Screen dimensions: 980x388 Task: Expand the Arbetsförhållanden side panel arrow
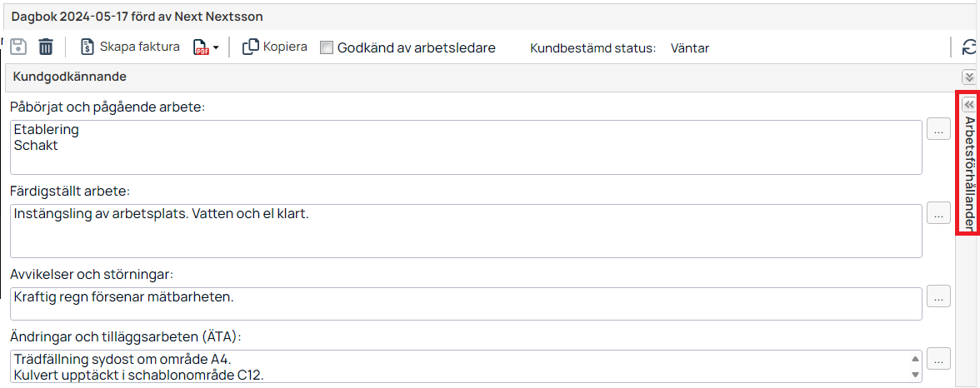[968, 105]
